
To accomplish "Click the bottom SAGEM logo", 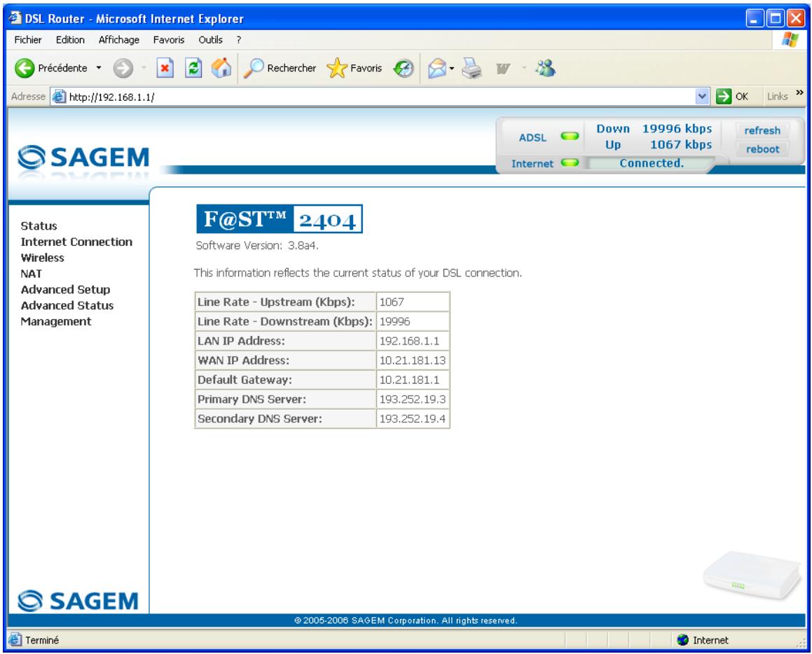I will [x=78, y=601].
